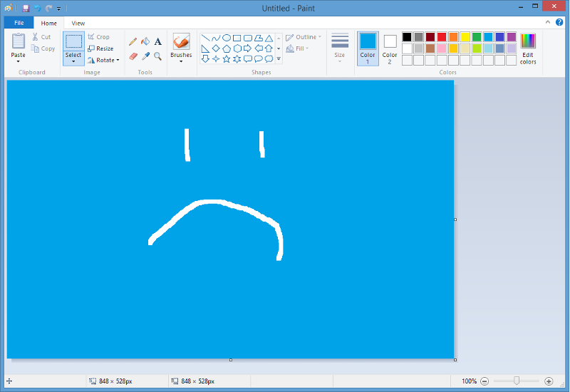Choose the Pentagon shape
This screenshot has width=570, height=392.
pos(227,48)
